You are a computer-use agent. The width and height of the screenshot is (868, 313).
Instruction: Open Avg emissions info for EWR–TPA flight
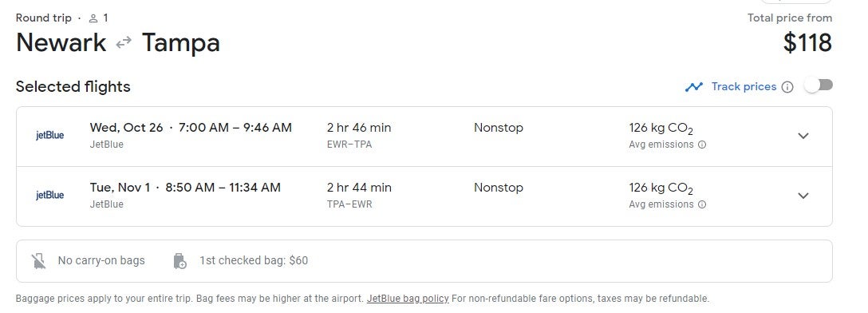coord(702,145)
